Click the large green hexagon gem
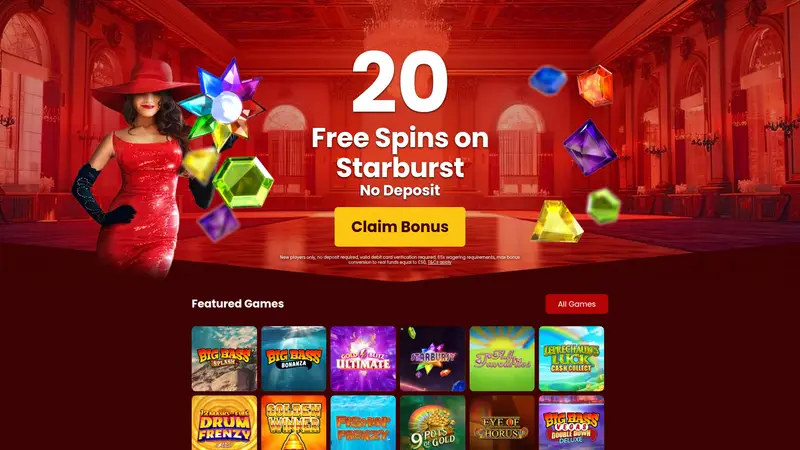800x450 pixels. pos(243,182)
